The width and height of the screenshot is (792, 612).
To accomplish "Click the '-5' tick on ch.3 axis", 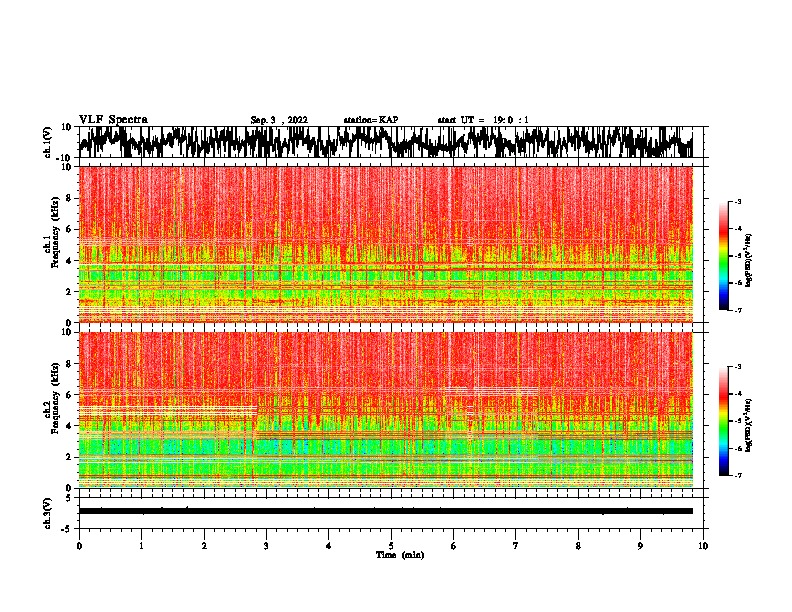I will (x=67, y=529).
